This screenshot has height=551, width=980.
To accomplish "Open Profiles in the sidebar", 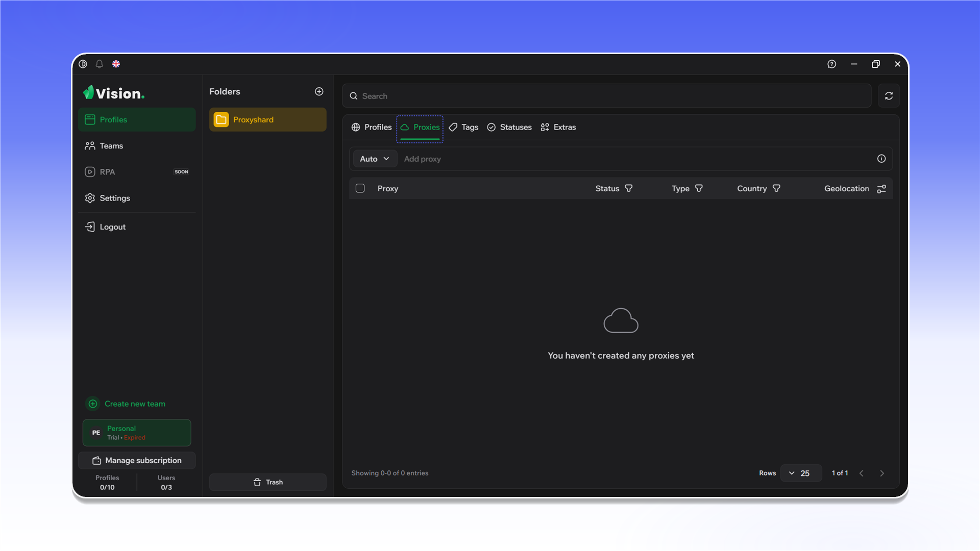I will click(x=137, y=119).
